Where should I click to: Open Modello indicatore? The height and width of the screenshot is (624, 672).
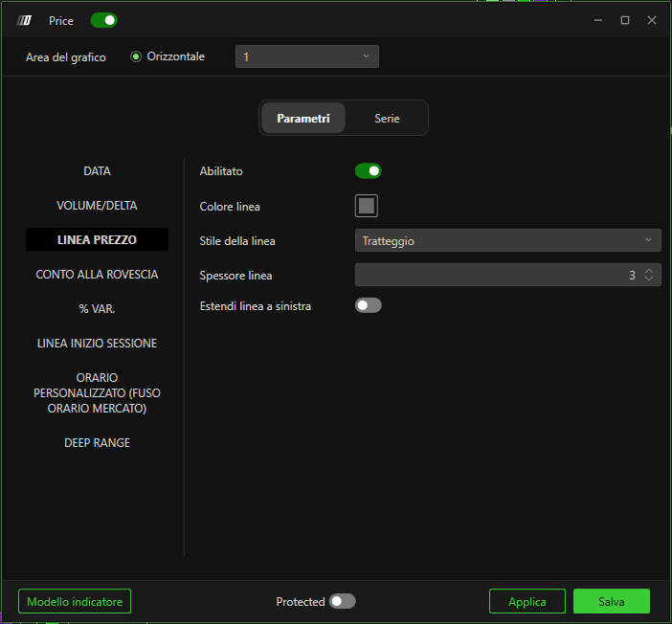[x=75, y=601]
